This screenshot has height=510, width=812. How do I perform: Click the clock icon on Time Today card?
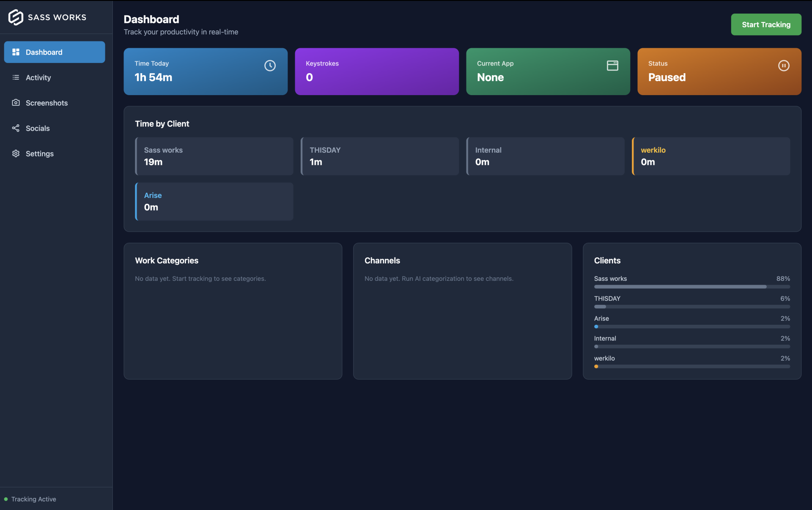(x=270, y=66)
